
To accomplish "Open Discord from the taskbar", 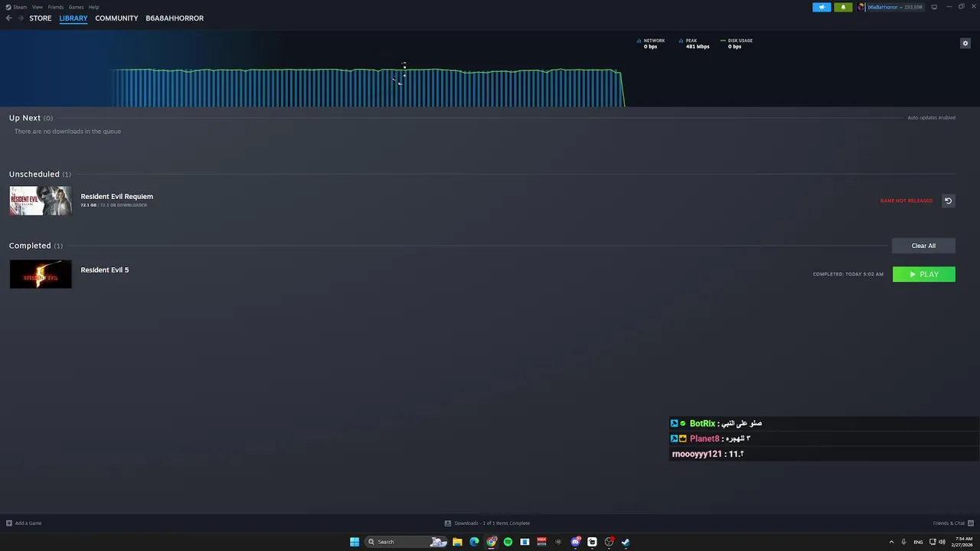I will tap(575, 542).
